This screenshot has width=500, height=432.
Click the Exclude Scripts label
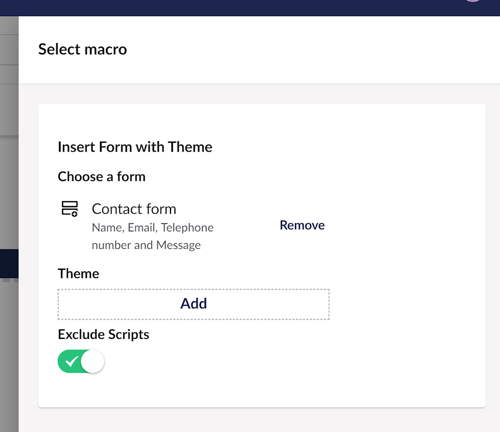(103, 335)
